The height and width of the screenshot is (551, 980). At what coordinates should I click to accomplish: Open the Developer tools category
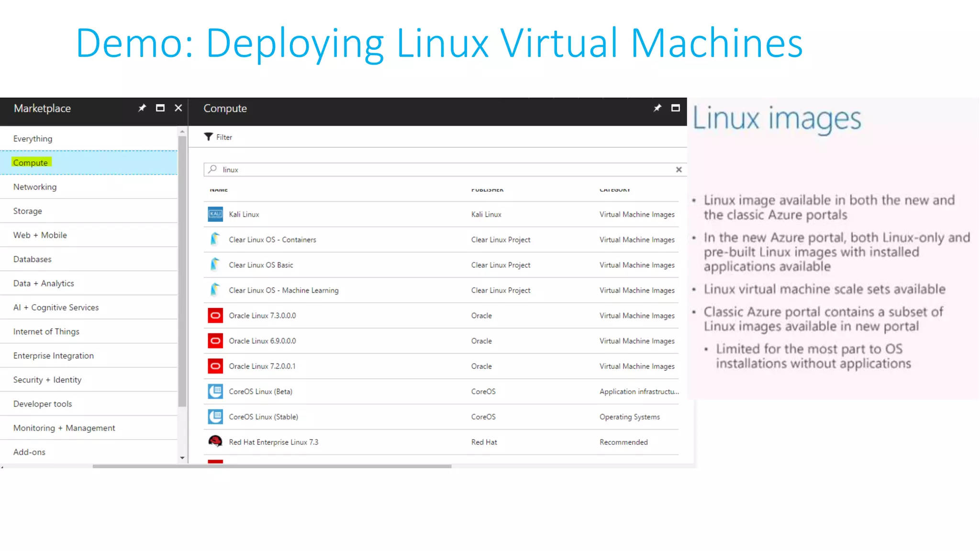pos(89,404)
